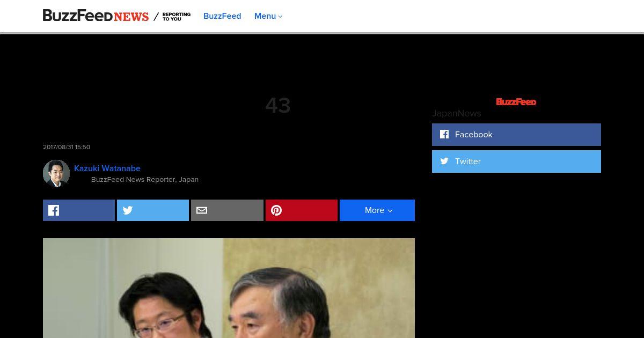Expand the Menu dropdown
This screenshot has width=644, height=338.
[268, 16]
